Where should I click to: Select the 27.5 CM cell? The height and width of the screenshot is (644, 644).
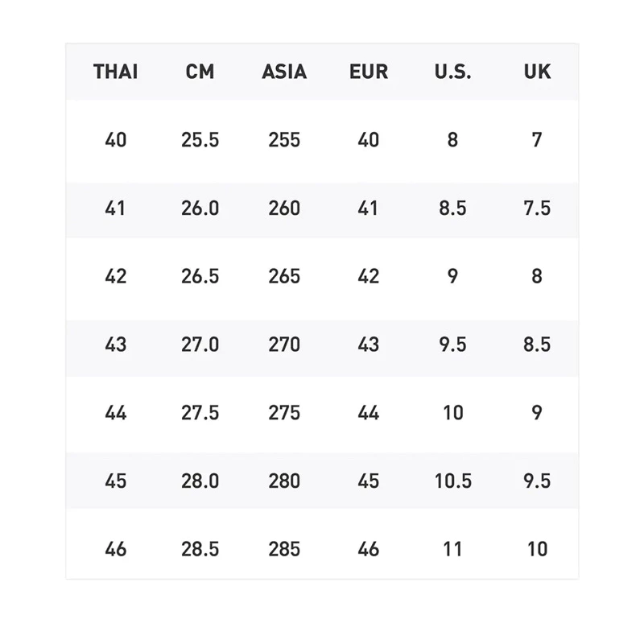(200, 413)
